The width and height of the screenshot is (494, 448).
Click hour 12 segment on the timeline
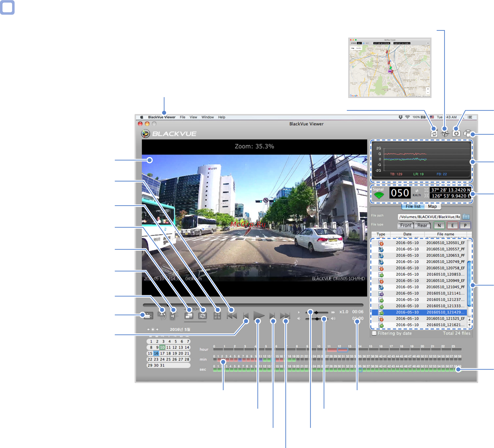click(342, 350)
